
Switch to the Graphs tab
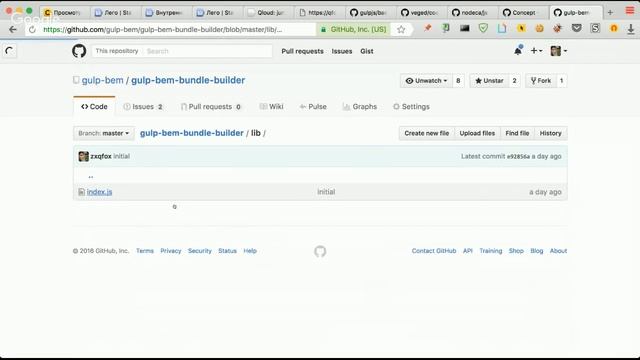pyautogui.click(x=360, y=107)
